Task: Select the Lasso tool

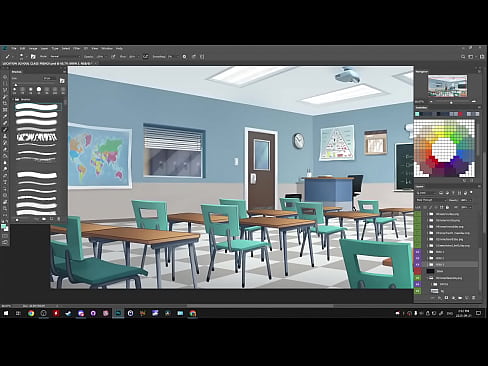Action: (x=5, y=90)
